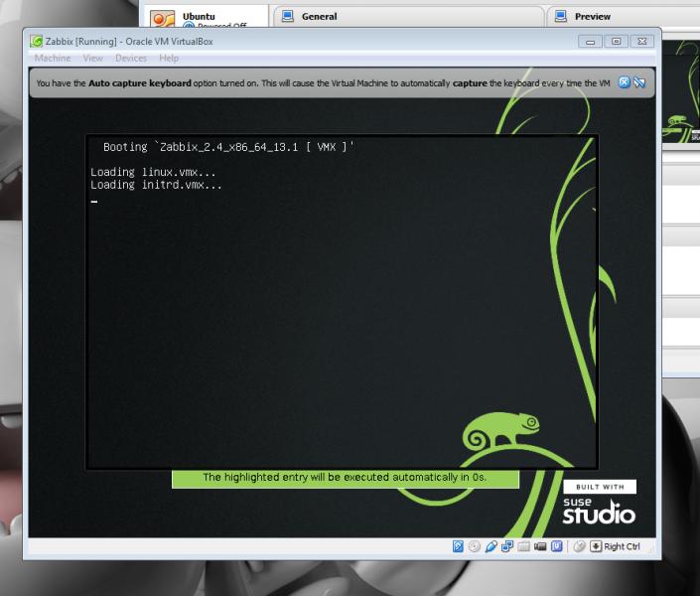
Task: Click the 'highlighted entry will be executed' countdown message
Action: pos(345,477)
